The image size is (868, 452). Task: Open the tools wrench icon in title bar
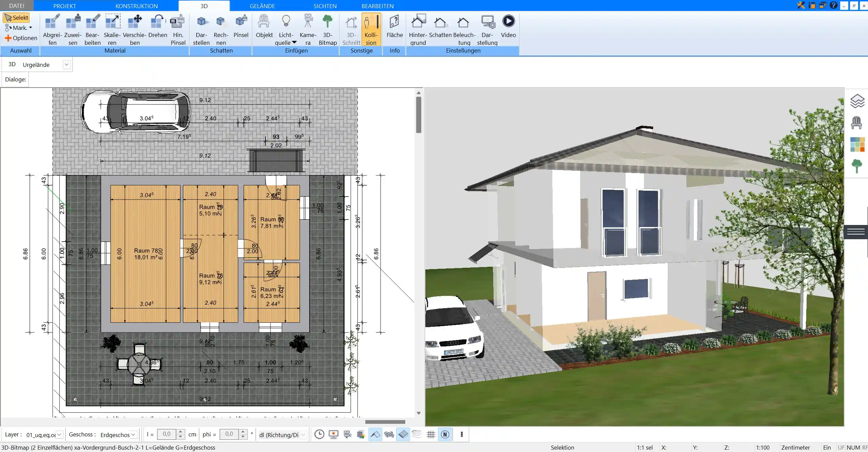[801, 5]
